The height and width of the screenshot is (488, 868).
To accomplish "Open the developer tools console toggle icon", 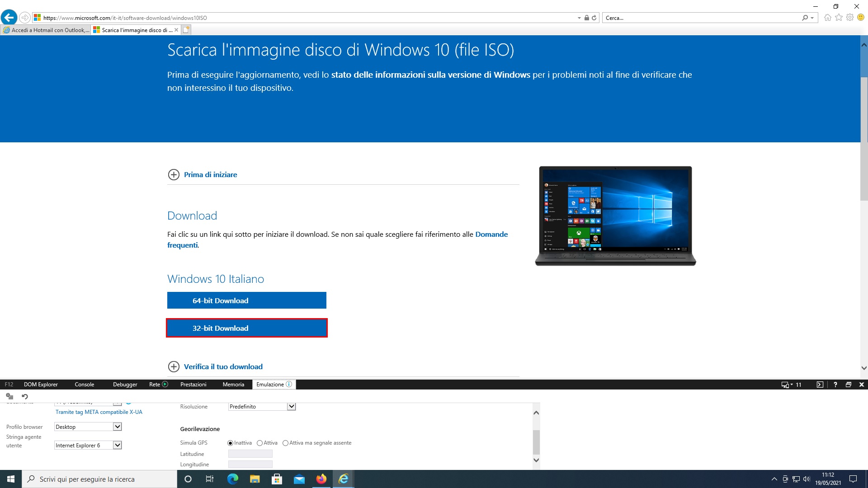I will tap(820, 385).
